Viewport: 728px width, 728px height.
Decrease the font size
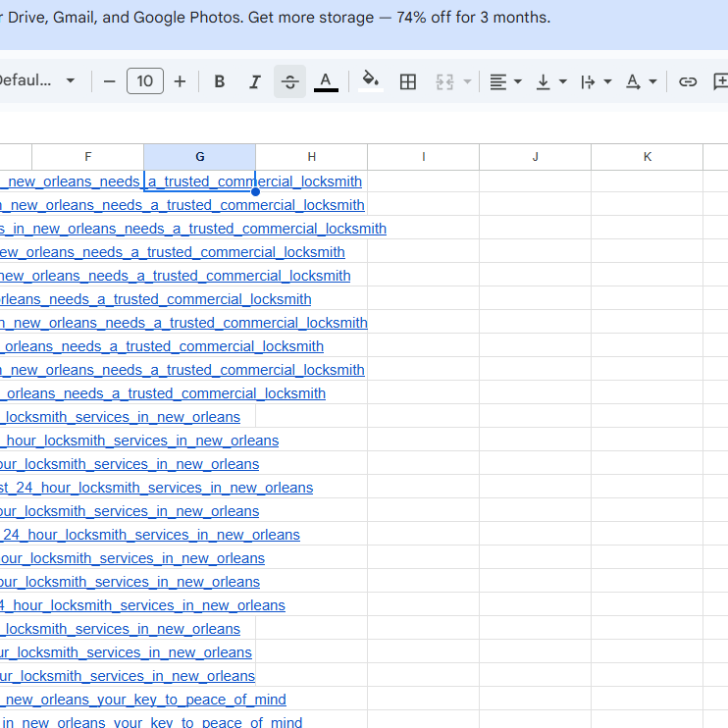pyautogui.click(x=110, y=81)
